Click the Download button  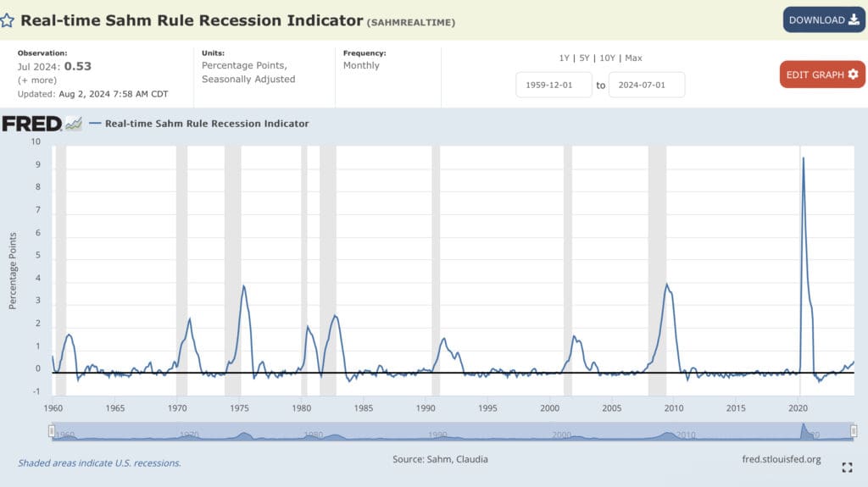[x=823, y=19]
